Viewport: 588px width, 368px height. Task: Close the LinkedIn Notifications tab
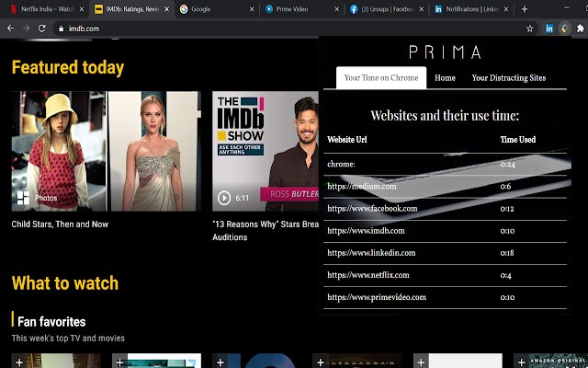506,9
